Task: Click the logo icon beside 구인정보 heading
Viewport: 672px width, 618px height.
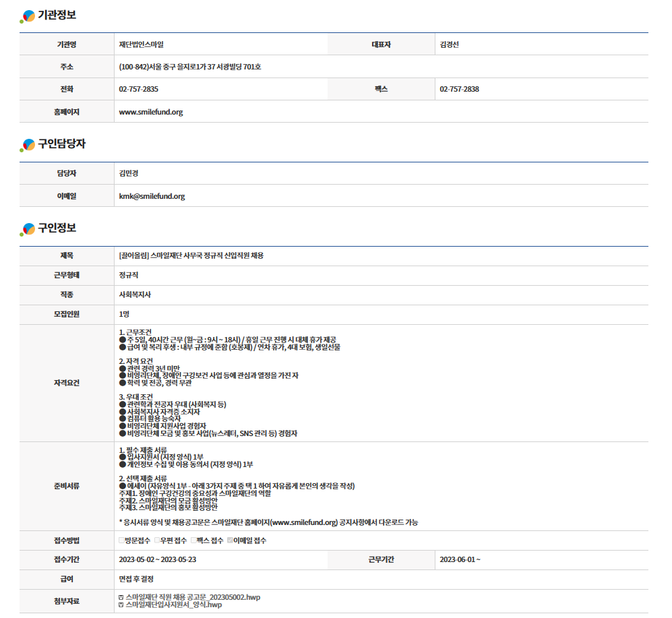Action: click(x=28, y=229)
